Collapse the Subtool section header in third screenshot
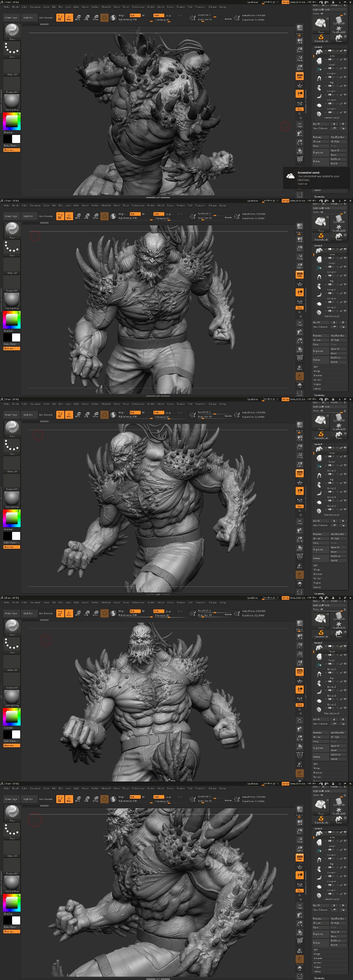 coord(318,444)
